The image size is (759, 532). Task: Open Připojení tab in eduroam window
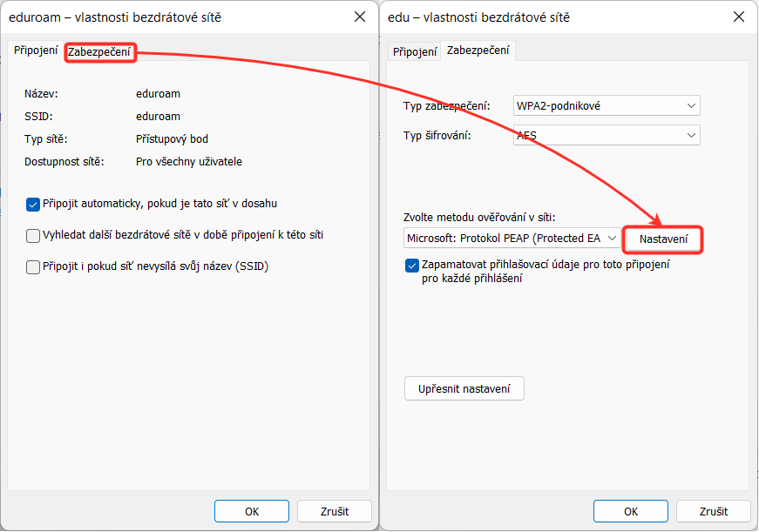[x=36, y=51]
